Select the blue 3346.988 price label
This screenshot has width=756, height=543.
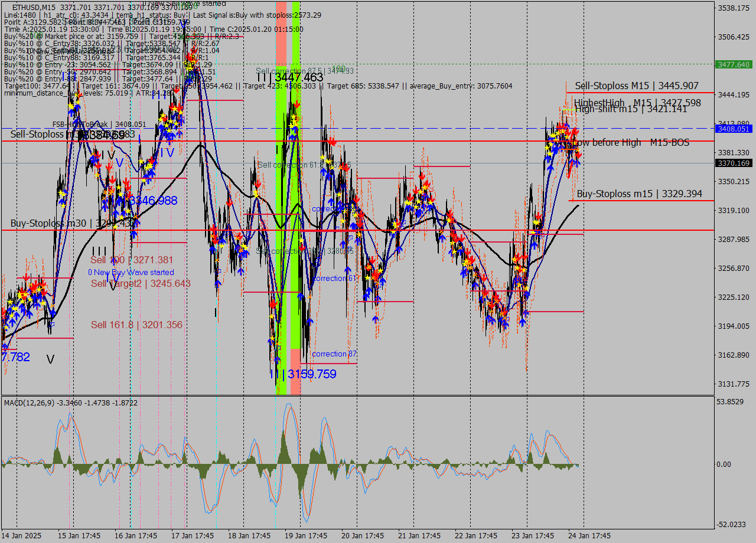coord(153,201)
